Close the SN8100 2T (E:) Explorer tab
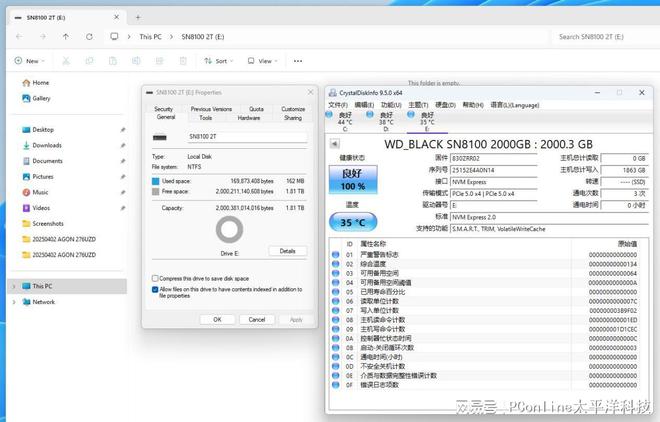This screenshot has height=422, width=660. 117,17
